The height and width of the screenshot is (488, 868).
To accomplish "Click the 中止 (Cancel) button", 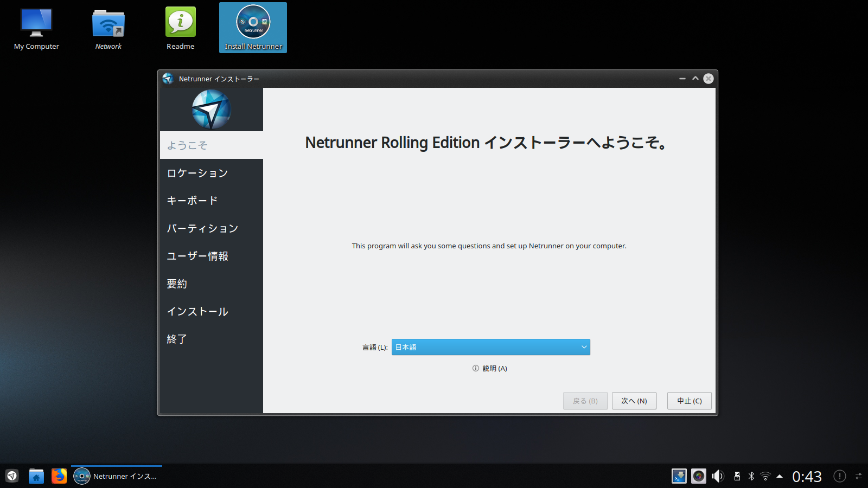I will click(x=689, y=401).
